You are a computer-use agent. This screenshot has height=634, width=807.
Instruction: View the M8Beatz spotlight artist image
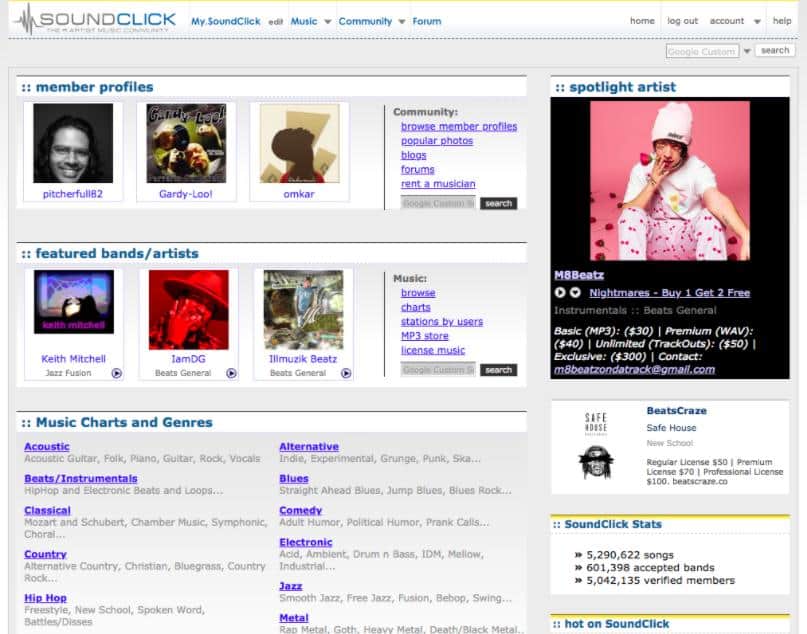669,181
